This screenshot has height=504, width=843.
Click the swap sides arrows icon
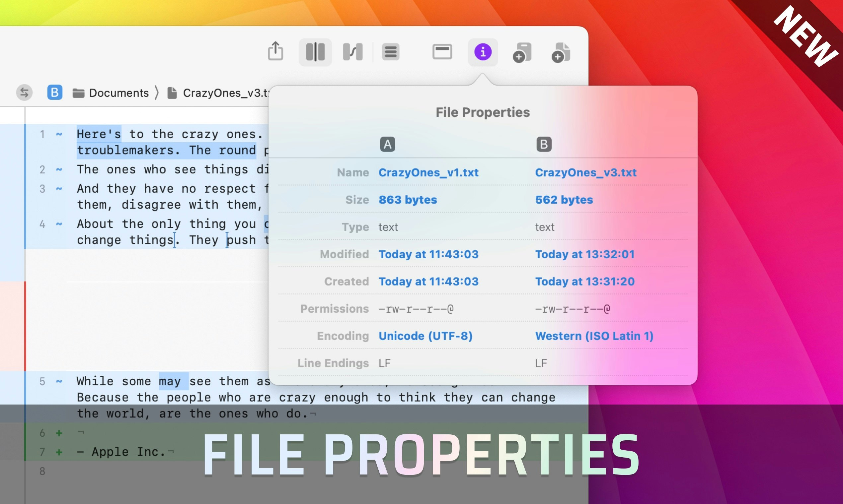coord(24,93)
